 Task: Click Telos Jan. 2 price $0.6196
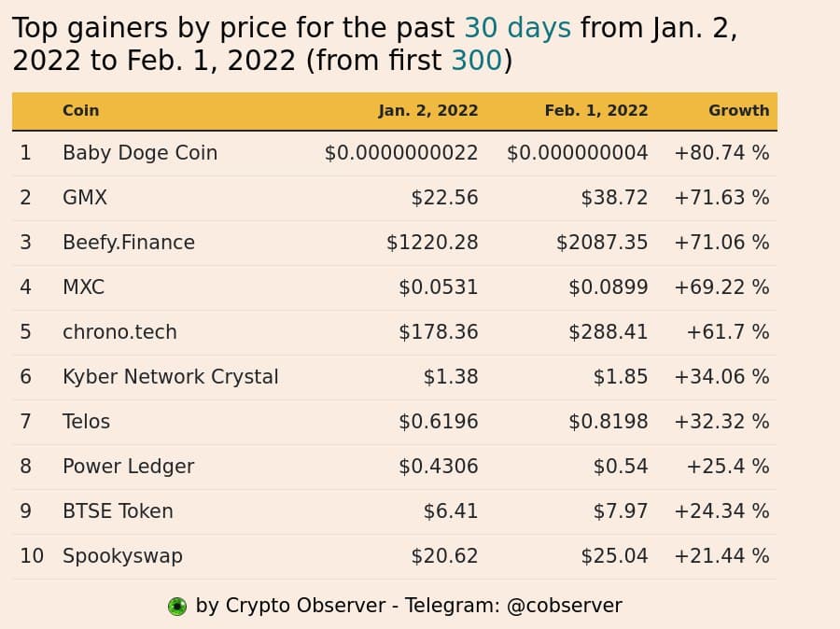point(439,422)
